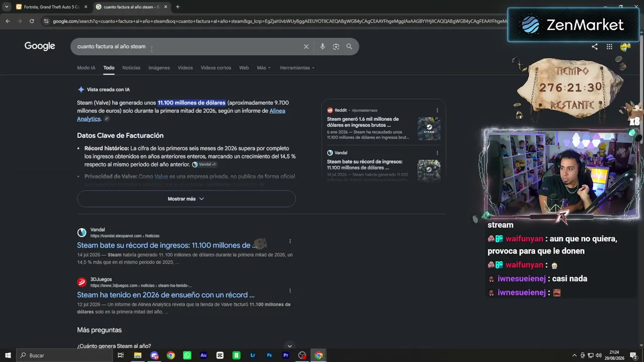
Task: Open Vandal source card 'Steam bate su récord'
Action: point(365,164)
